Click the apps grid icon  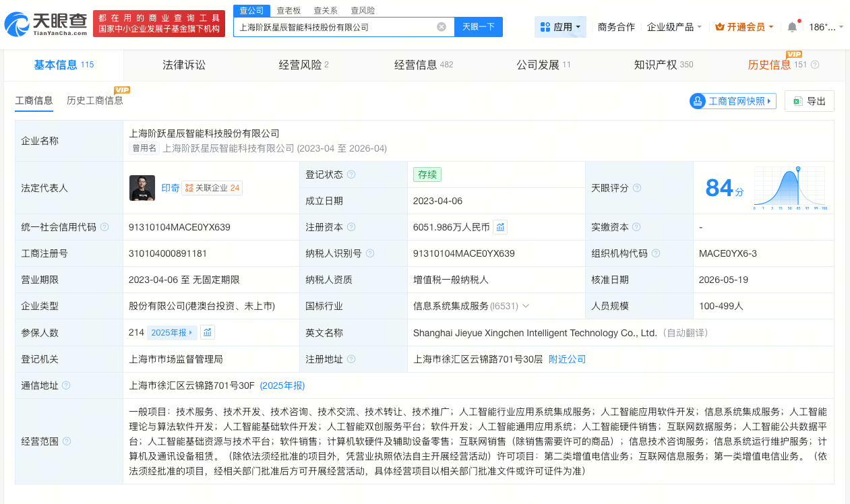(x=545, y=27)
